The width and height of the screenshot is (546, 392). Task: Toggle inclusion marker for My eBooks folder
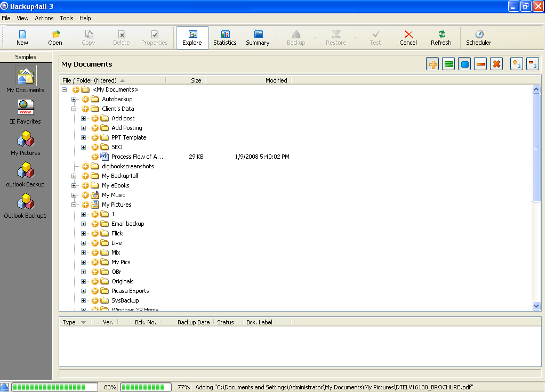click(x=85, y=185)
